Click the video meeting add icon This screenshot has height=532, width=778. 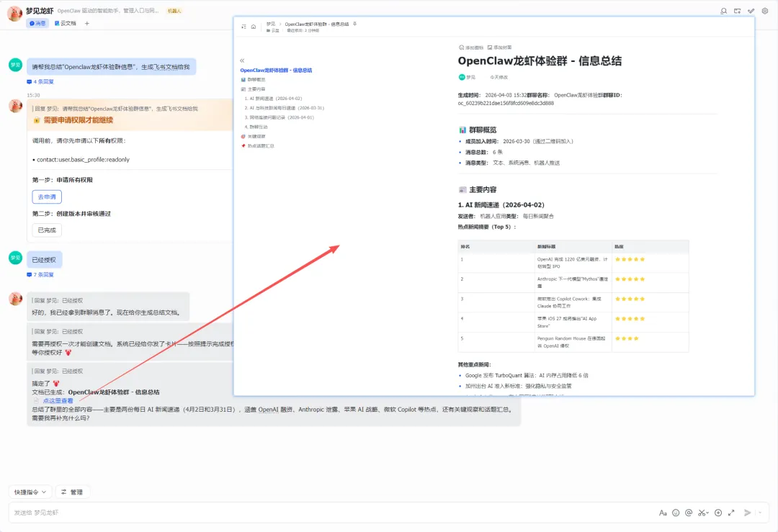[x=738, y=11]
